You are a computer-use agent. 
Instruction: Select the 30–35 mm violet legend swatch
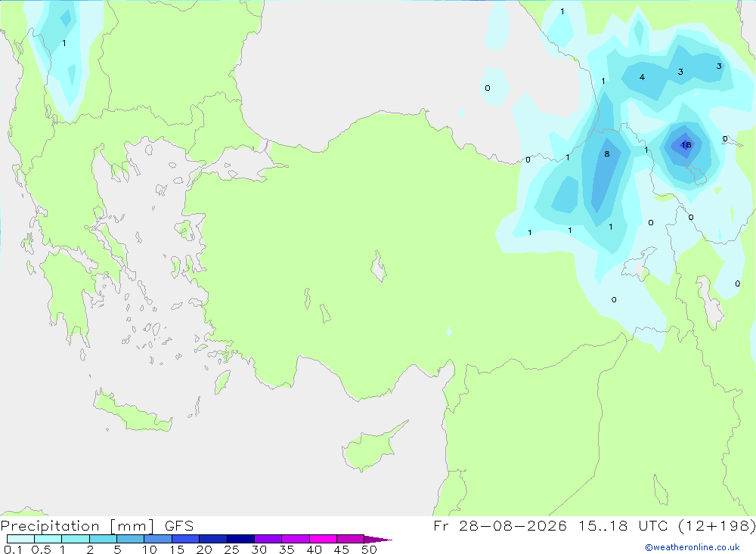click(268, 539)
